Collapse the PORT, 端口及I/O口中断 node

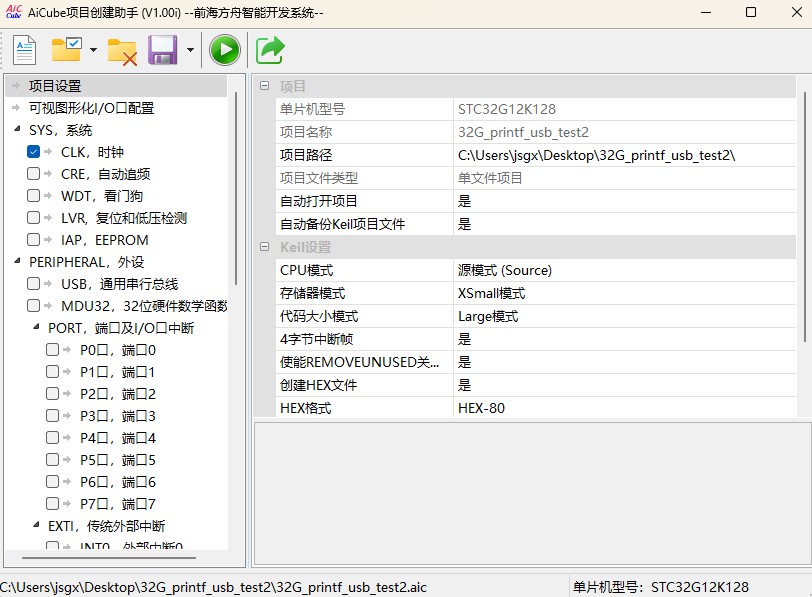pyautogui.click(x=36, y=327)
